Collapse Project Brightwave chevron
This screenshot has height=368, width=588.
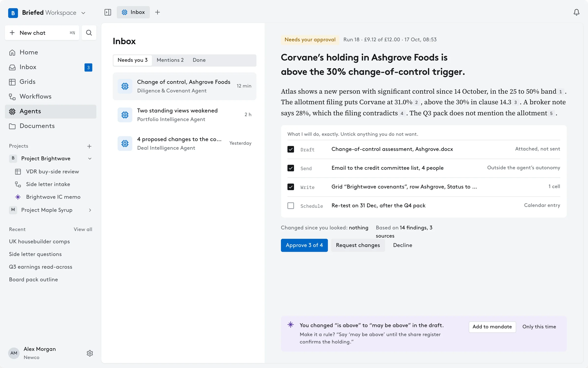pyautogui.click(x=90, y=158)
